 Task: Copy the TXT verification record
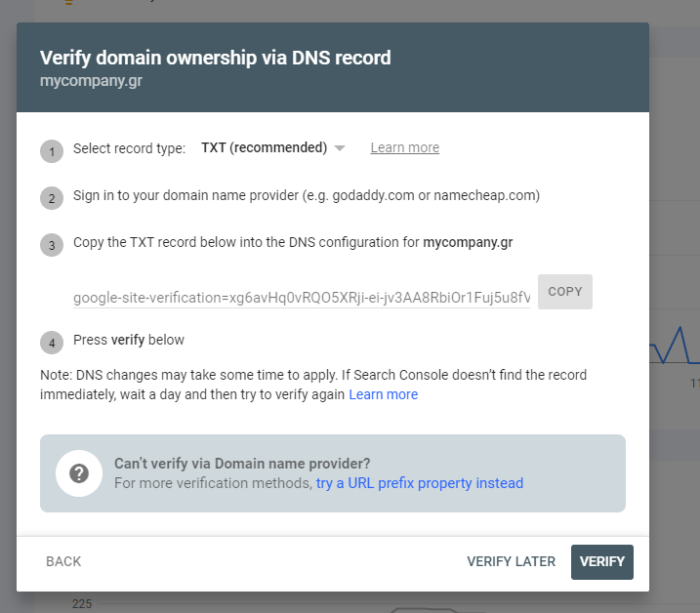click(x=564, y=292)
